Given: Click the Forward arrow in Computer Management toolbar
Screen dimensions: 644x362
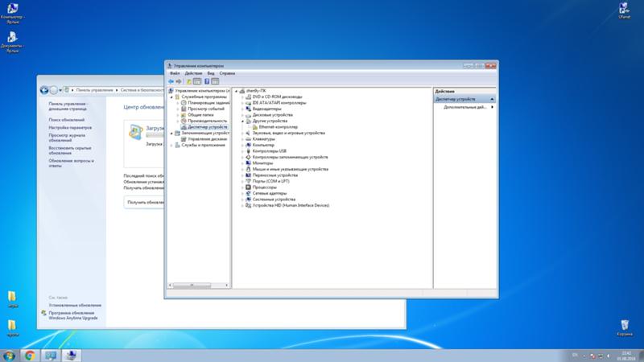Looking at the screenshot, I should pyautogui.click(x=178, y=81).
